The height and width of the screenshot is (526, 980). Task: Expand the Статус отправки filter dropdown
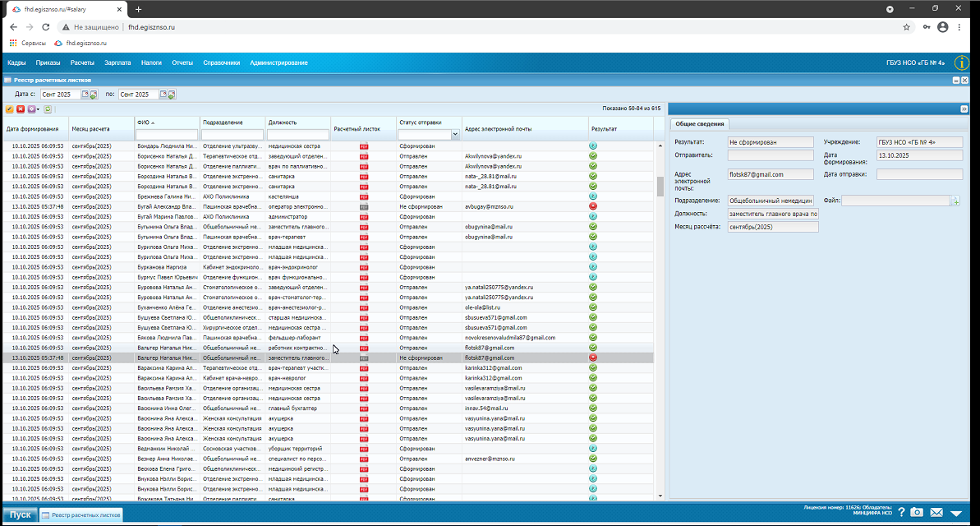[x=455, y=134]
